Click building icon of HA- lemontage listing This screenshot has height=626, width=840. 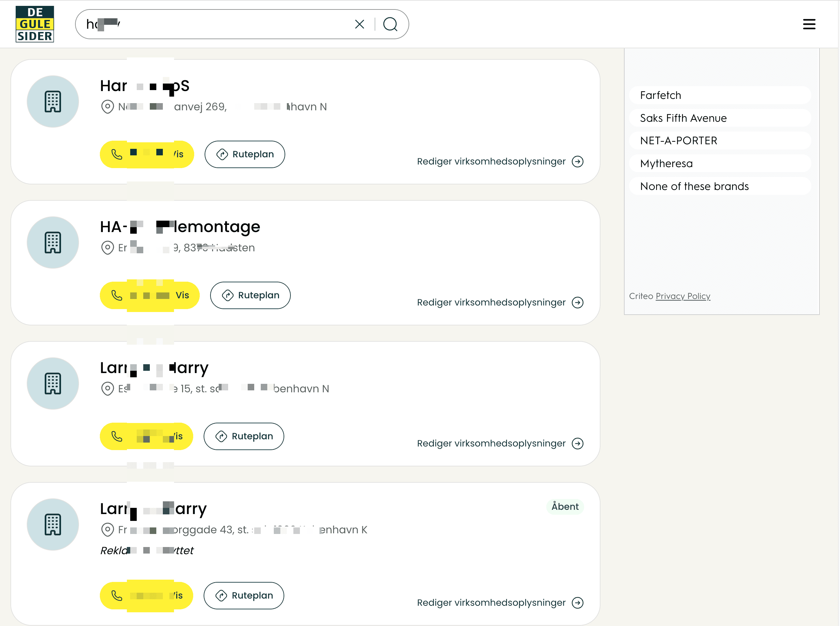(53, 243)
